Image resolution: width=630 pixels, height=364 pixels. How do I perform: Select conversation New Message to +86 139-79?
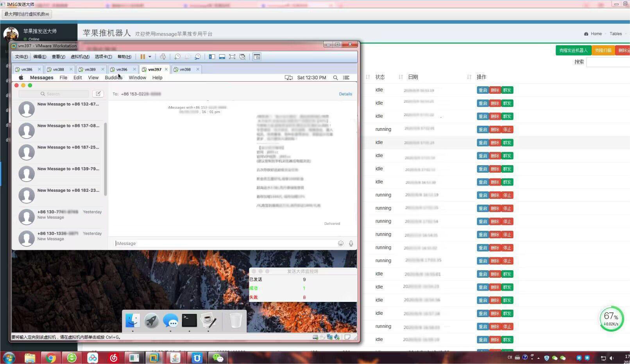pos(59,173)
